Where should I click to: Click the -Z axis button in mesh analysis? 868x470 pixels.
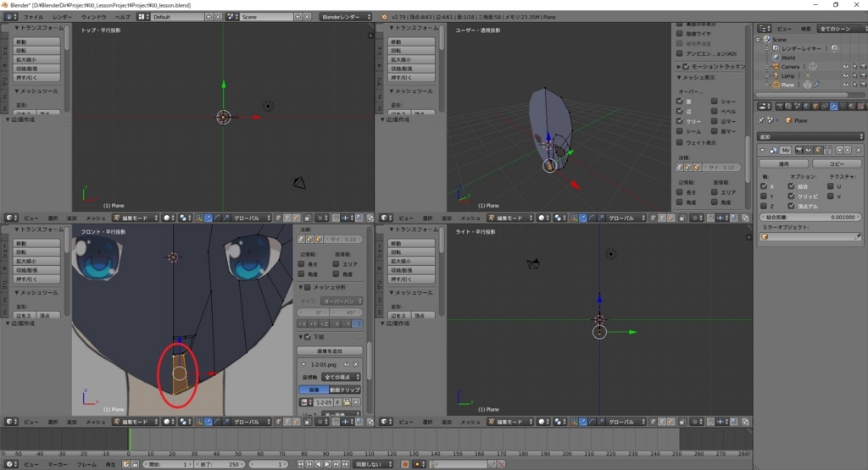click(358, 323)
